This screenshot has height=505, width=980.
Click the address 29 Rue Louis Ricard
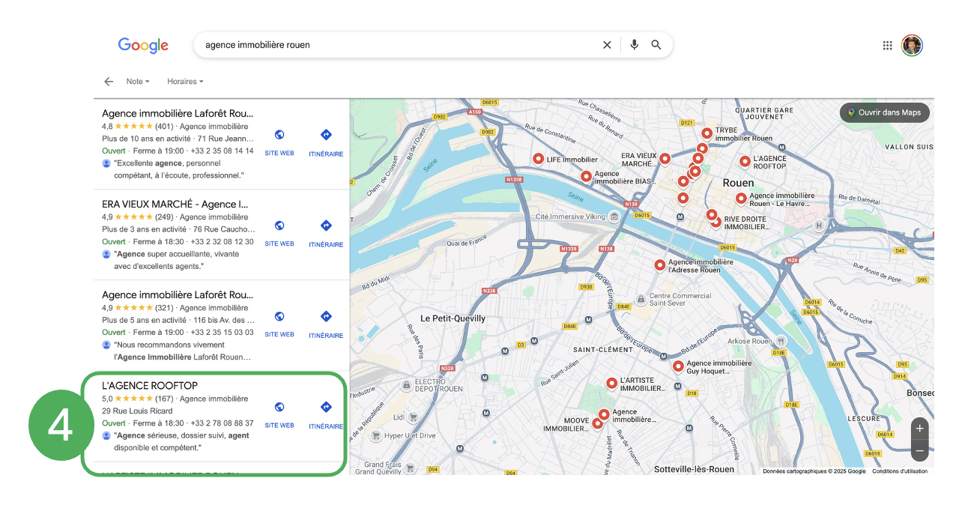coord(137,411)
